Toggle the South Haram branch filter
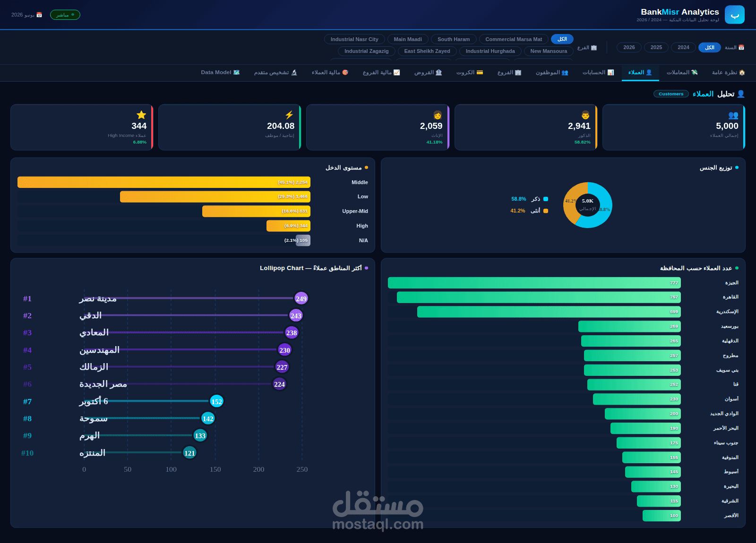The image size is (756, 543). coord(454,39)
